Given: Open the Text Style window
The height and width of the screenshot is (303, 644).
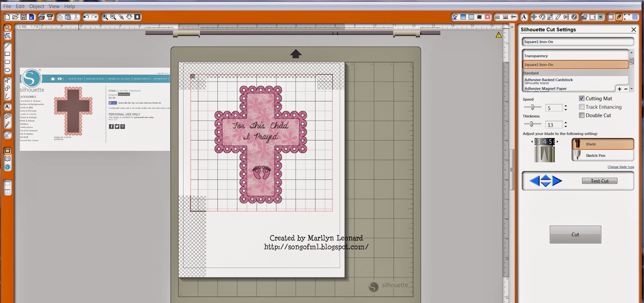Looking at the screenshot, I should pos(524,17).
